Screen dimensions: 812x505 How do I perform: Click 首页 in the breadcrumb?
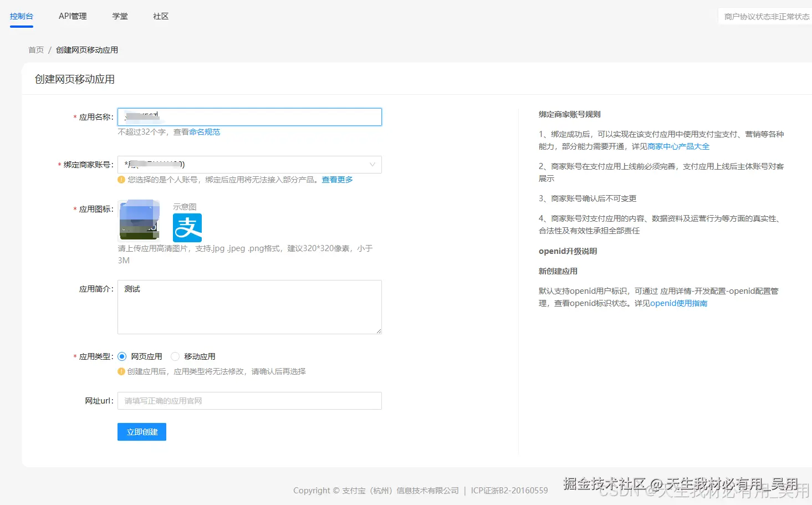tap(35, 49)
